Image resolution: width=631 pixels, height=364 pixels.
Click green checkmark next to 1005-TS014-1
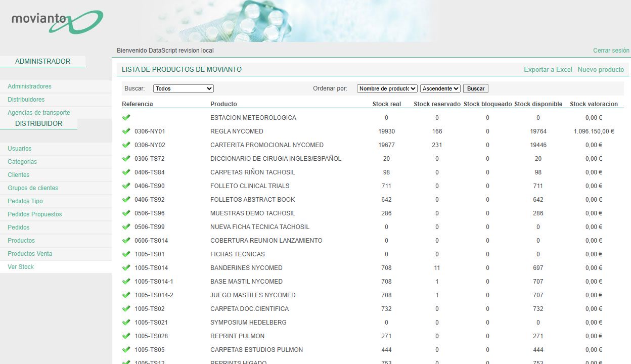pos(126,282)
